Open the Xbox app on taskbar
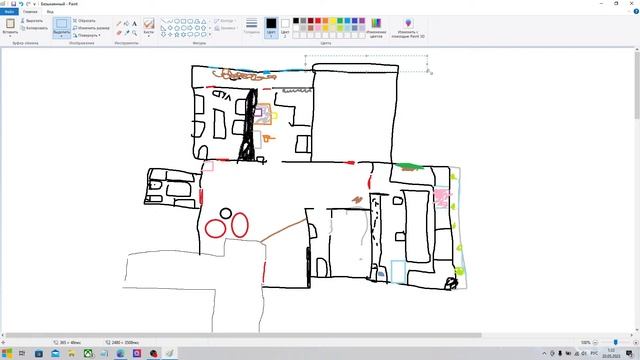This screenshot has width=640, height=360. (x=88, y=353)
